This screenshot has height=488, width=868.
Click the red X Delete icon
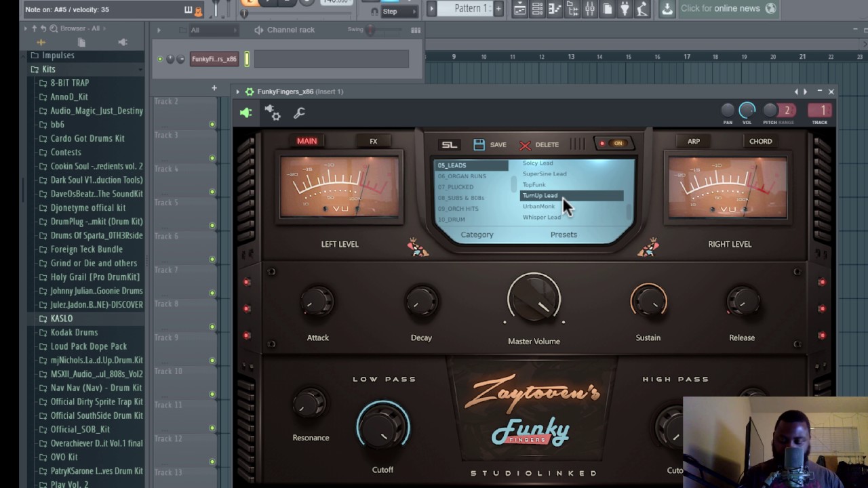(x=525, y=145)
